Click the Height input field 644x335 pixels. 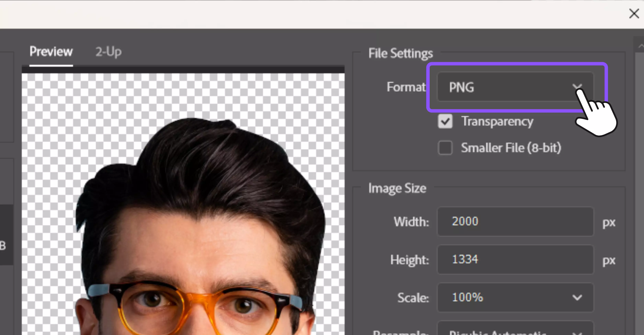[515, 260]
